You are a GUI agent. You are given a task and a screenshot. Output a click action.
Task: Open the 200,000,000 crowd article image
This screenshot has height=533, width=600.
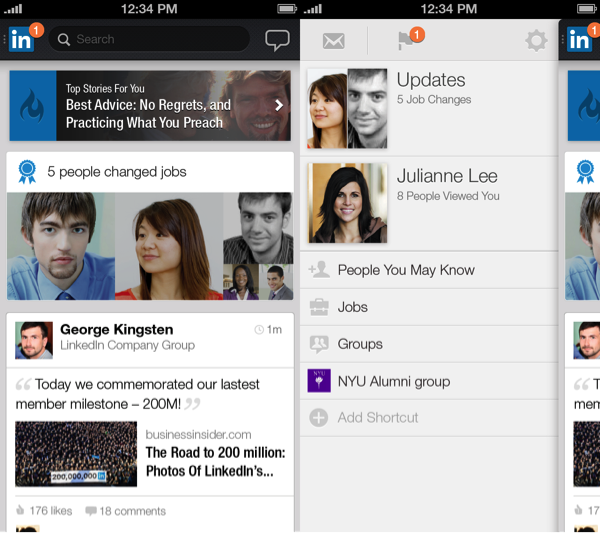point(76,454)
